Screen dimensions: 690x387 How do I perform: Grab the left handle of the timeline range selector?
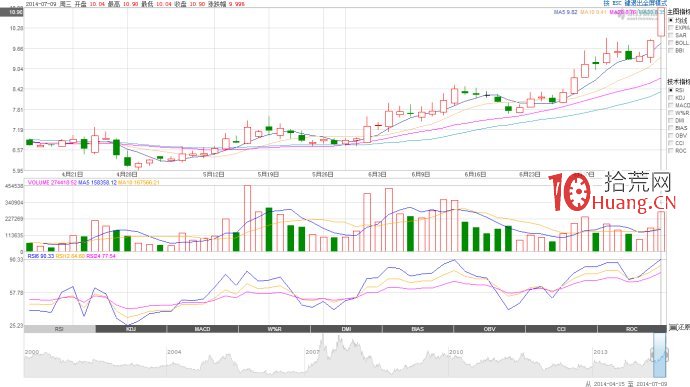pos(653,354)
